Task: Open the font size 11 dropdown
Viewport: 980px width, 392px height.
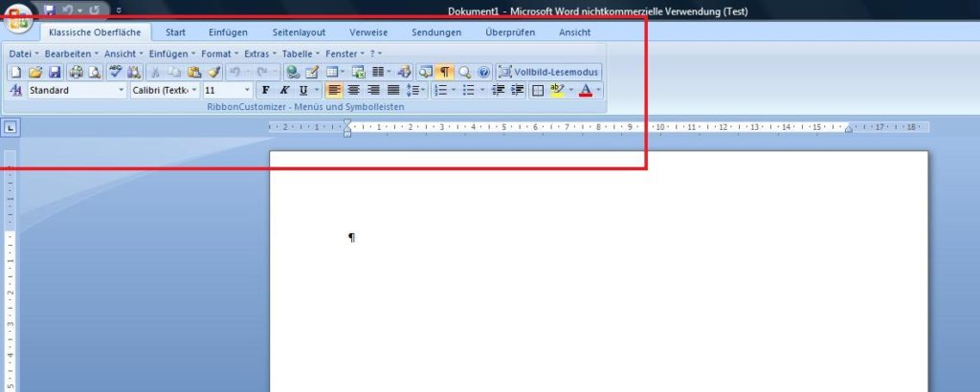Action: [x=248, y=91]
